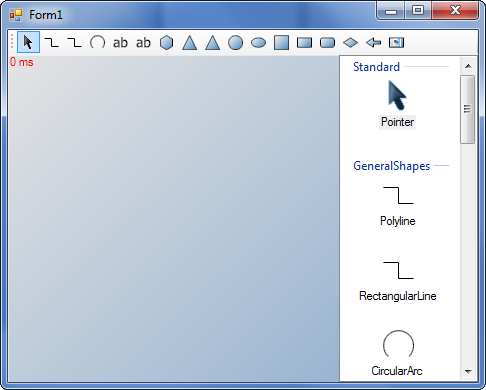Click the red '0 ms' text

click(22, 62)
